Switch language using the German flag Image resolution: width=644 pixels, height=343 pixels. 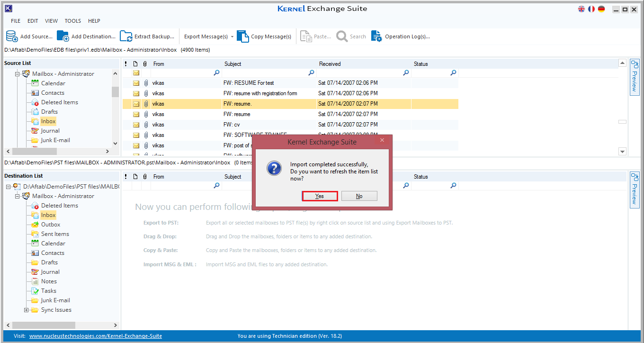[x=601, y=9]
